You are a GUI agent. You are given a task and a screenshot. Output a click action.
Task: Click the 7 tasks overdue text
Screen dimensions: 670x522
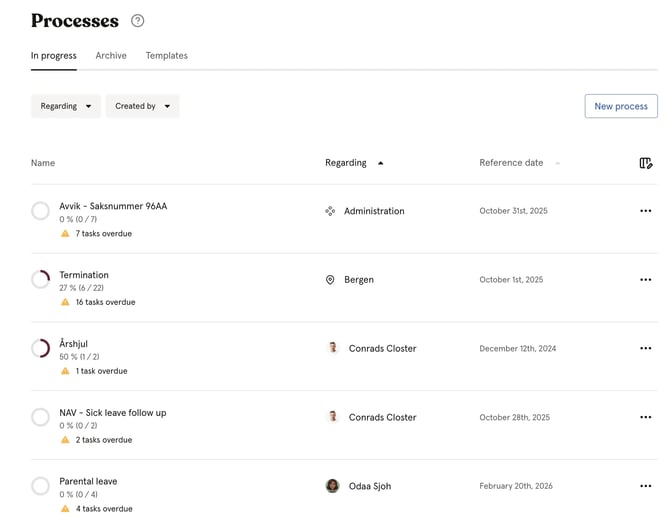click(104, 234)
